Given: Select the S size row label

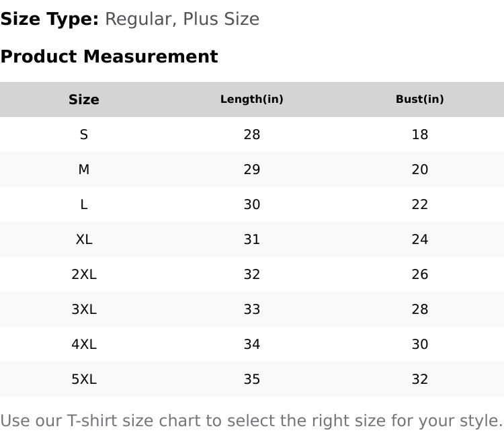Looking at the screenshot, I should [84, 134].
